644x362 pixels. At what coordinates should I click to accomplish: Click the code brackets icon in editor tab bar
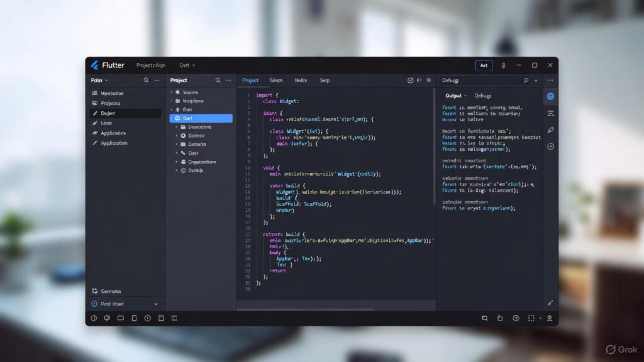[x=419, y=80]
